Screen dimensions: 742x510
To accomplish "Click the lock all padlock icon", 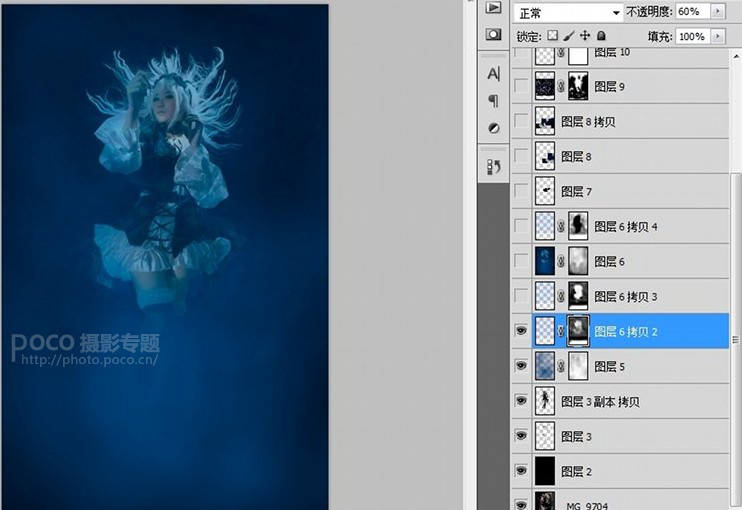I will click(x=601, y=36).
